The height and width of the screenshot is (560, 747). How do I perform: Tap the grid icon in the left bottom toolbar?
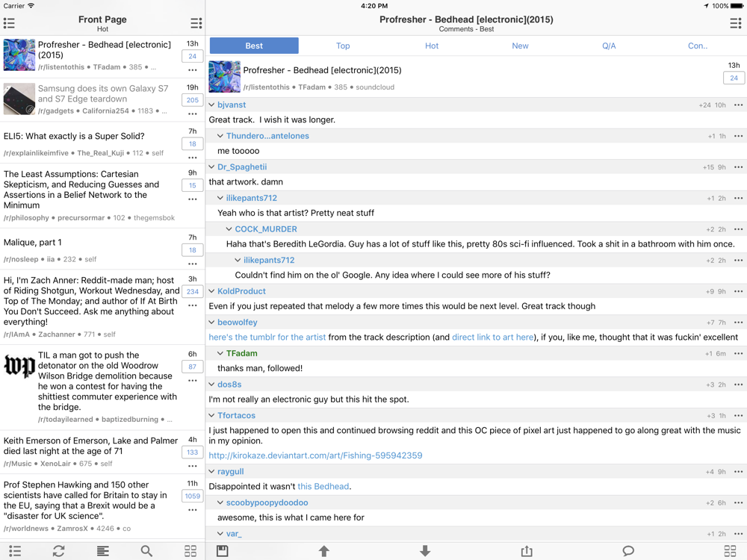point(190,551)
